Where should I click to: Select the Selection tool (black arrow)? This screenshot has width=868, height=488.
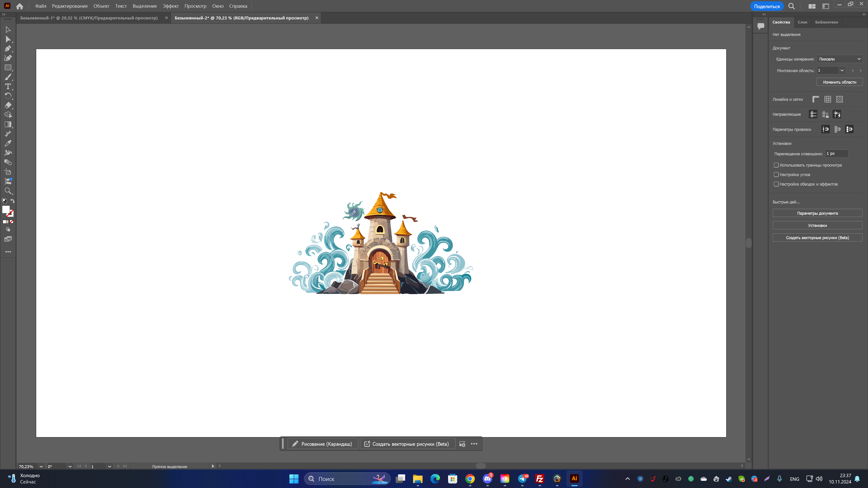[x=8, y=30]
